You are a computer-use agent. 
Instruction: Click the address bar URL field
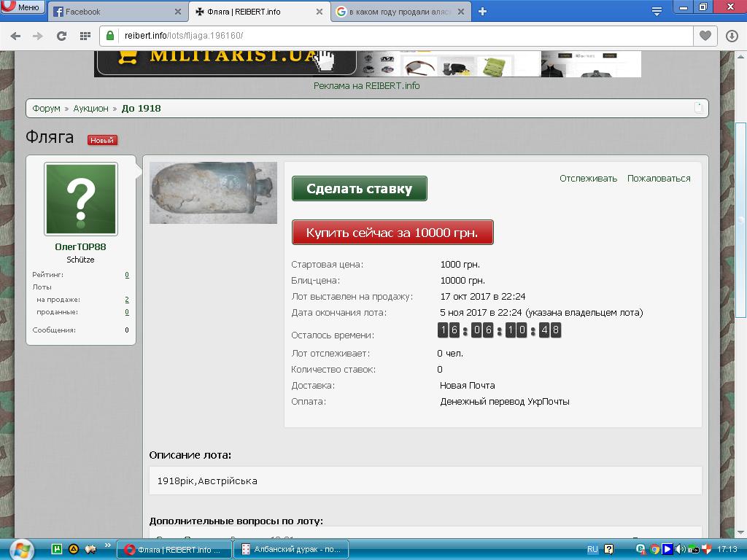click(401, 36)
